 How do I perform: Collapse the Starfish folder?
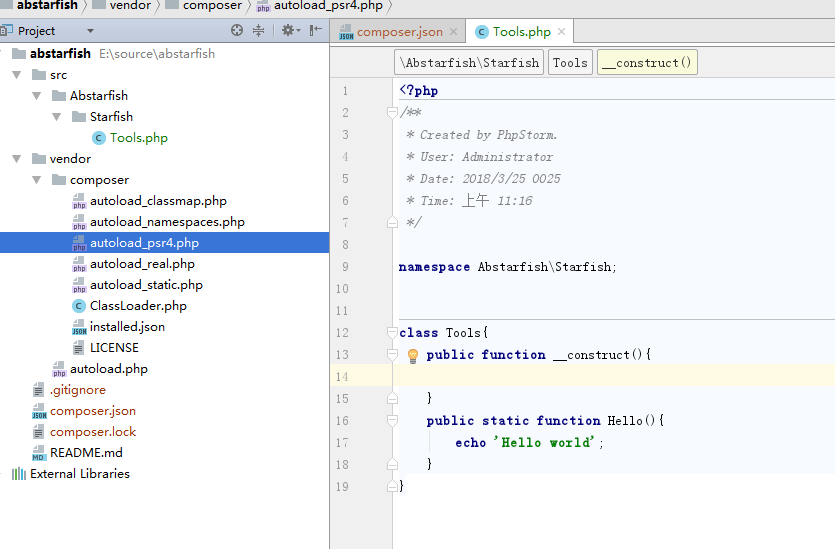point(56,117)
